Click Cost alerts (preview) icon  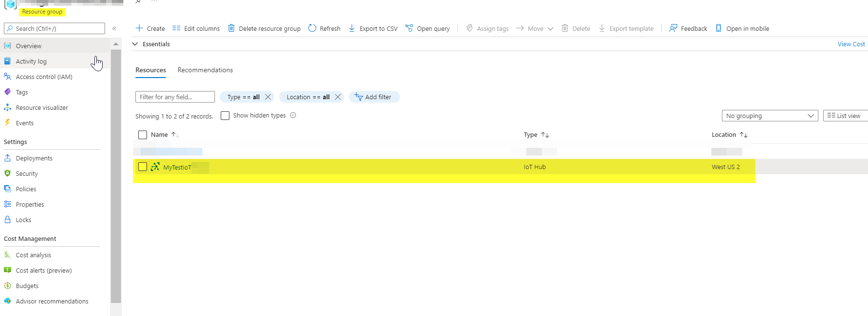tap(7, 270)
